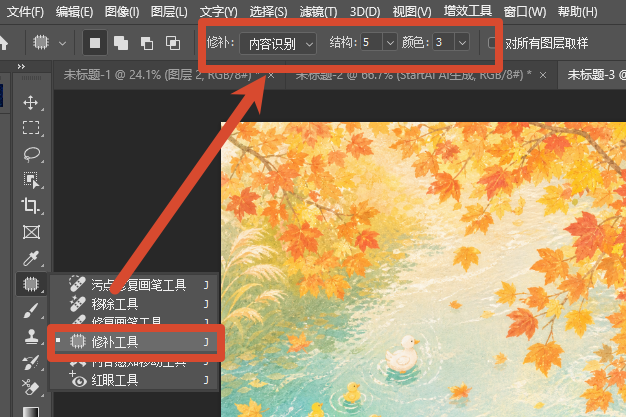Click the 颜色 value field showing 3
626x417 pixels.
[443, 42]
